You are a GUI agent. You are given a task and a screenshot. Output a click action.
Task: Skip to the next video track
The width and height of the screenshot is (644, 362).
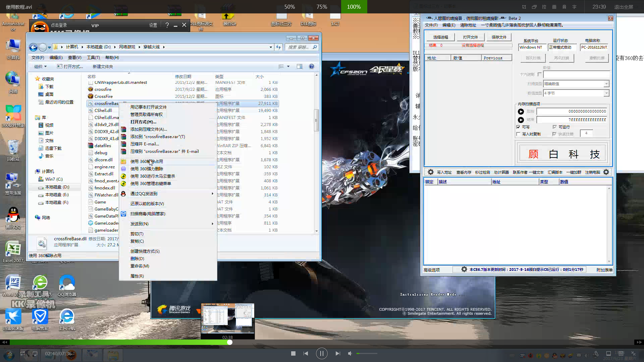(x=337, y=353)
